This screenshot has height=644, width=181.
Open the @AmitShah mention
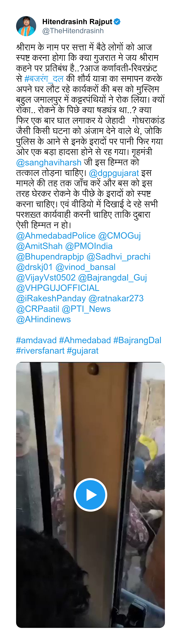[x=39, y=246]
